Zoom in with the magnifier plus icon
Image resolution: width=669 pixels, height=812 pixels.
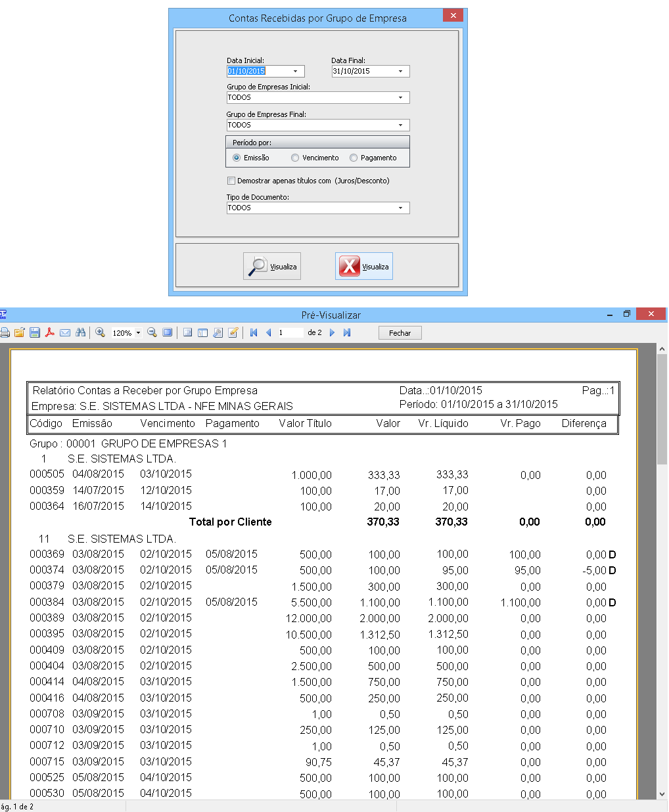coord(101,333)
